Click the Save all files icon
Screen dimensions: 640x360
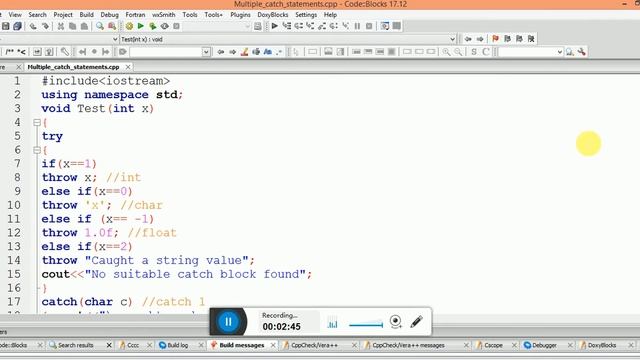tap(17, 26)
